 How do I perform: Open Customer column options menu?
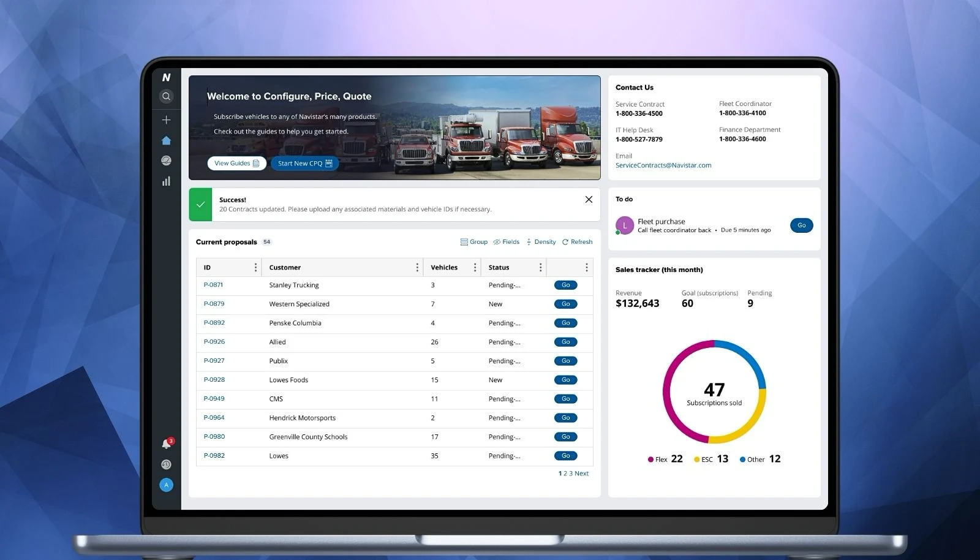[x=417, y=267]
